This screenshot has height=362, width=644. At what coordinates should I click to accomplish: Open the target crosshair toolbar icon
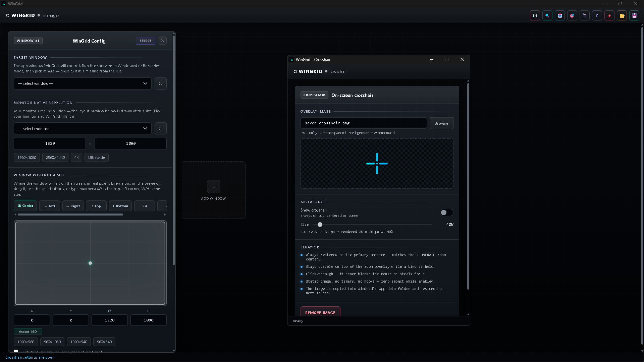[572, 16]
